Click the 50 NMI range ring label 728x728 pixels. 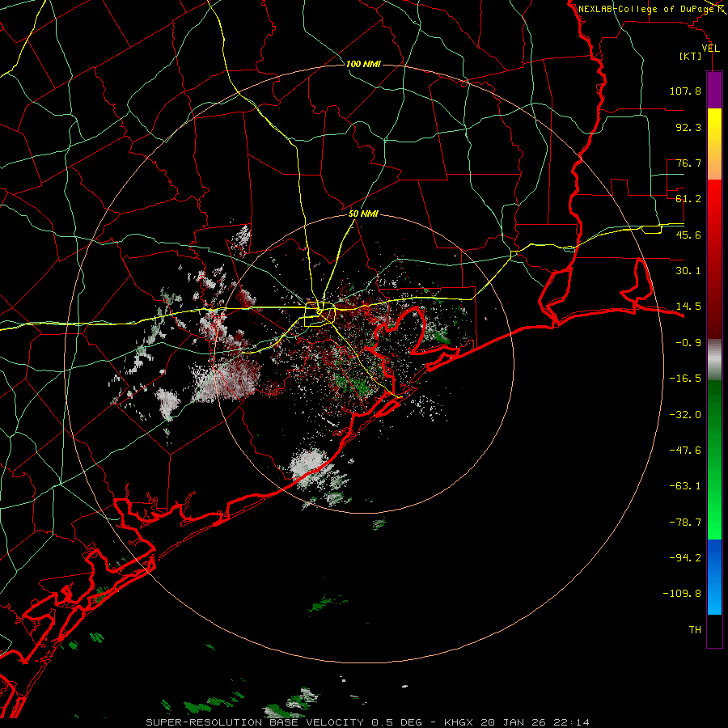point(363,214)
